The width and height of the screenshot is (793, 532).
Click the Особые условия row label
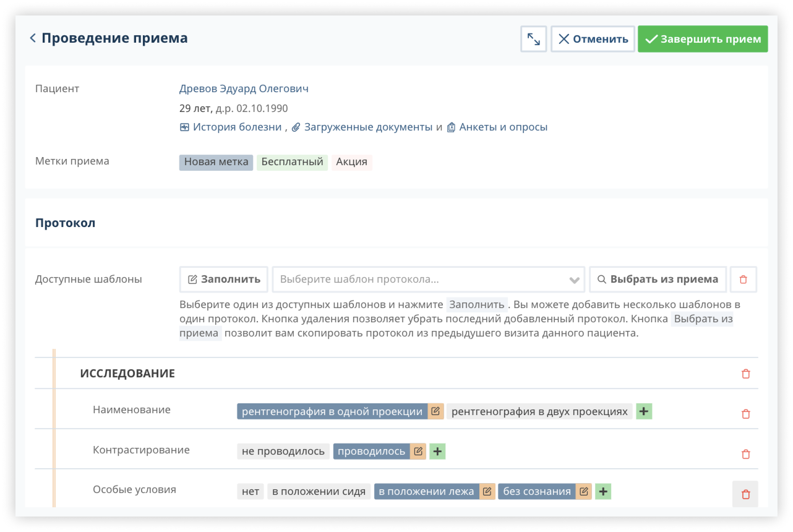tap(134, 490)
